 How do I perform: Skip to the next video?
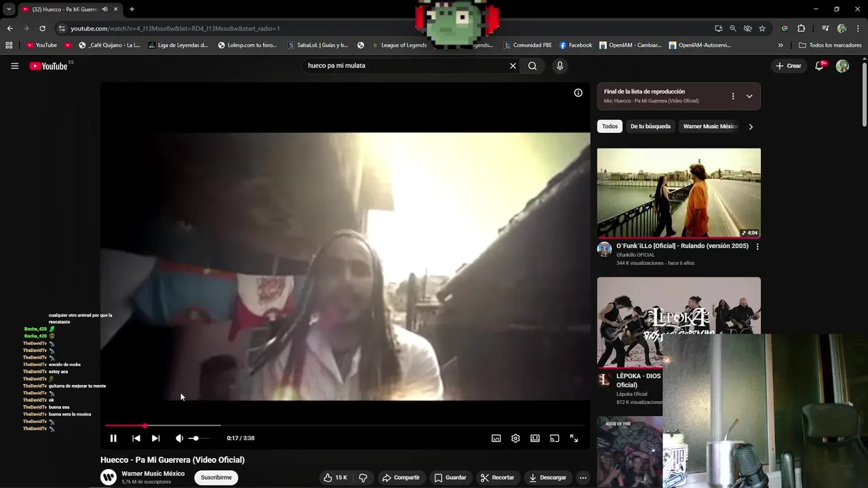(155, 439)
